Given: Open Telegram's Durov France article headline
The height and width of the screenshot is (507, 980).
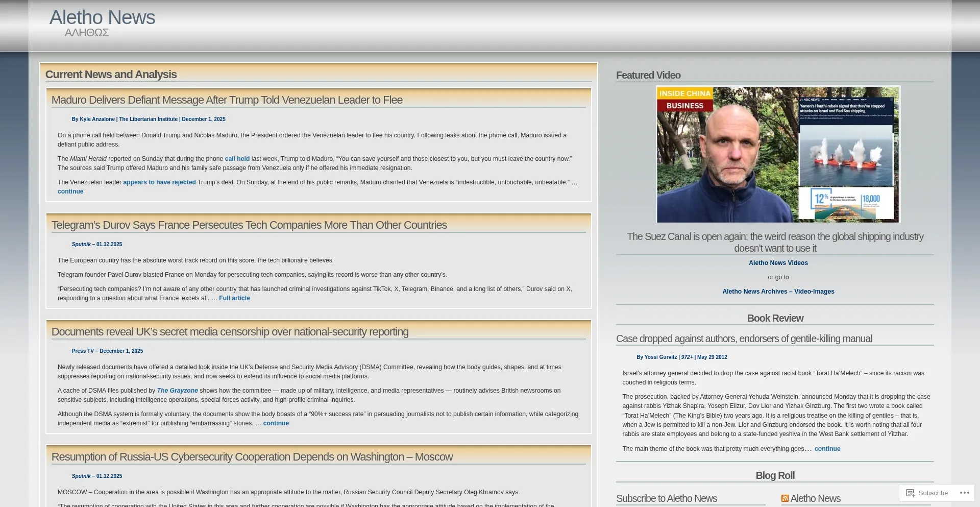Looking at the screenshot, I should (249, 225).
